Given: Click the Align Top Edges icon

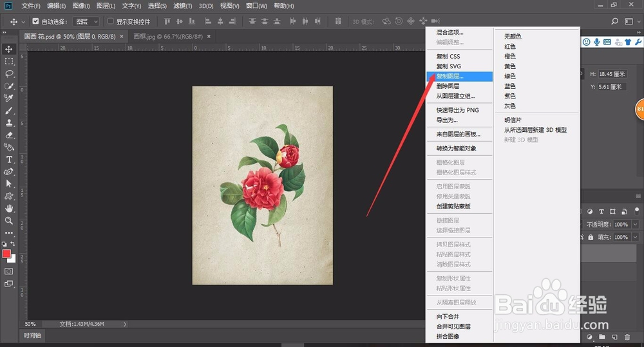Looking at the screenshot, I should [x=167, y=21].
